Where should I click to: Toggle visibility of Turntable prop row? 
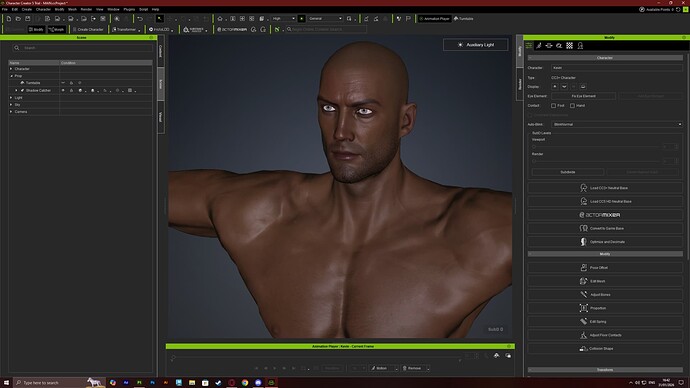click(63, 83)
